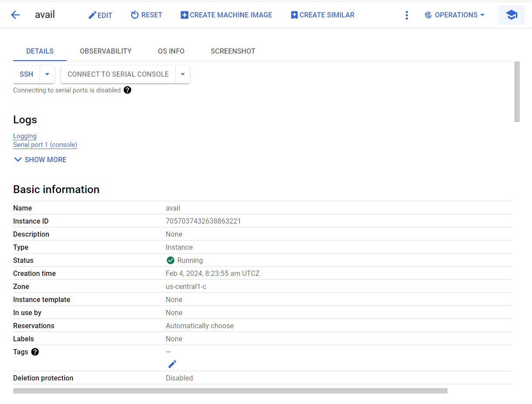The height and width of the screenshot is (404, 532).
Task: Click the Reset power icon
Action: pyautogui.click(x=135, y=15)
